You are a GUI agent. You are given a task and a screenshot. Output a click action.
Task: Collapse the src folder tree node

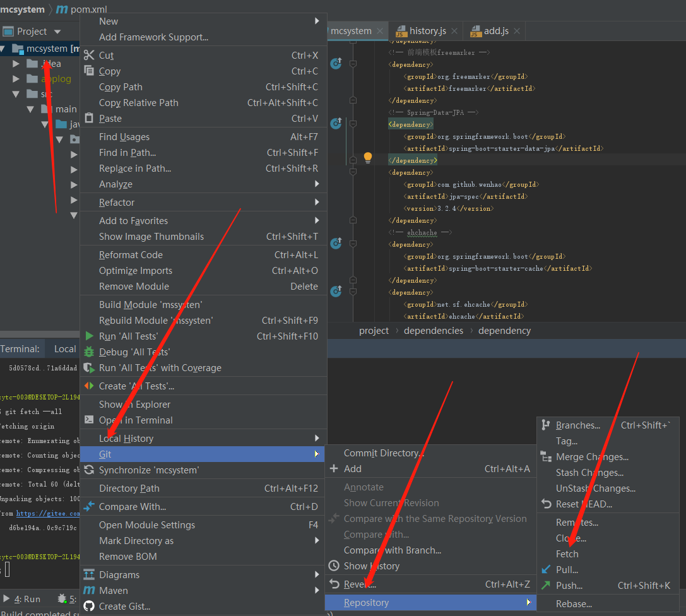[x=17, y=94]
